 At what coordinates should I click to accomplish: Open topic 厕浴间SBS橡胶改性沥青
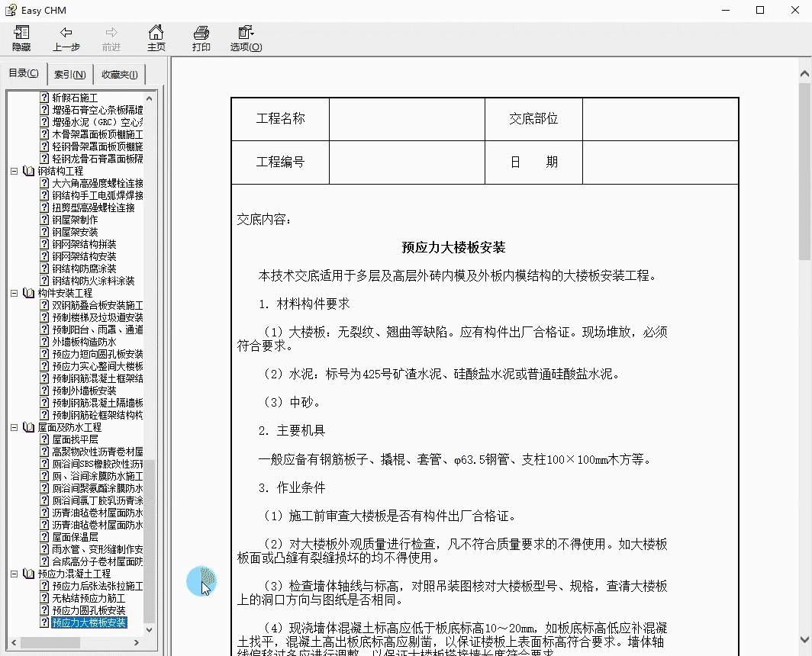tap(98, 464)
